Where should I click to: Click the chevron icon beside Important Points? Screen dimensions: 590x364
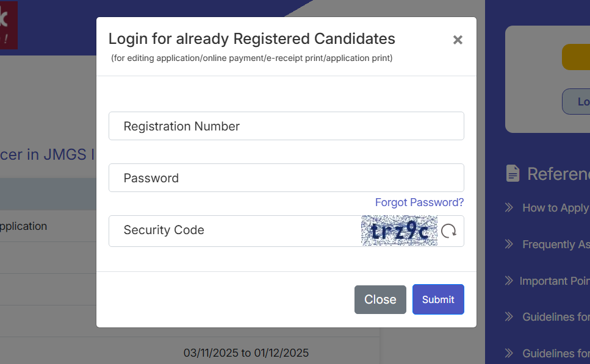pos(509,281)
